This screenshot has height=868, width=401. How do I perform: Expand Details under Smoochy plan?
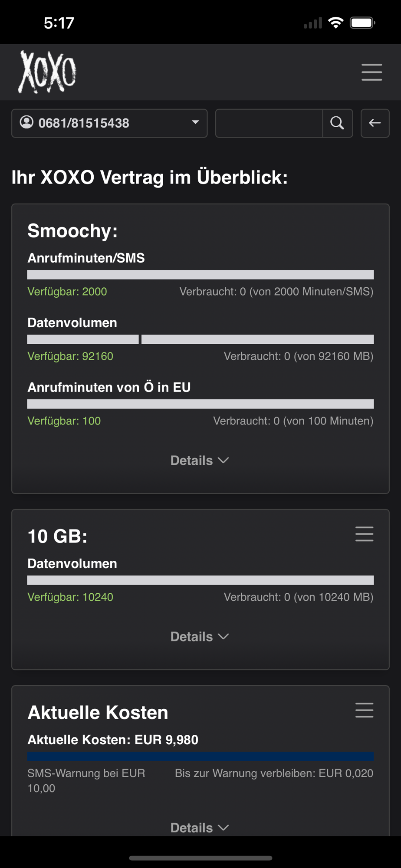(x=200, y=460)
